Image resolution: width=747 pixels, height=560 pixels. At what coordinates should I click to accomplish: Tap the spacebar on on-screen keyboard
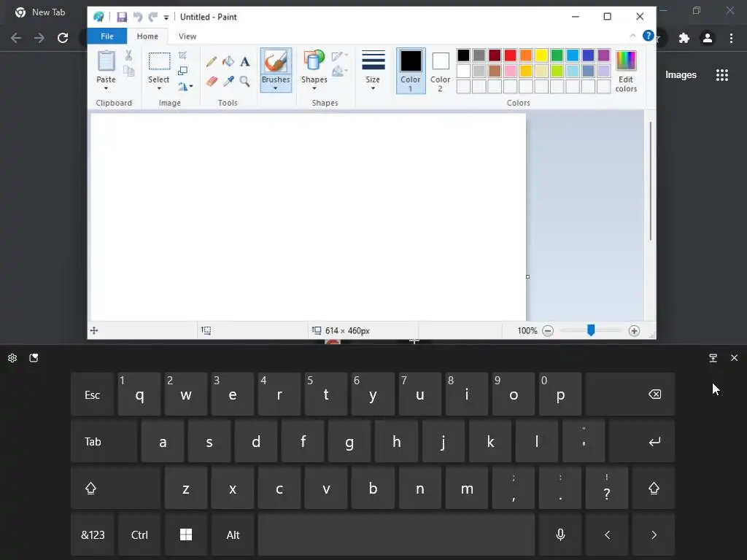[x=396, y=534]
